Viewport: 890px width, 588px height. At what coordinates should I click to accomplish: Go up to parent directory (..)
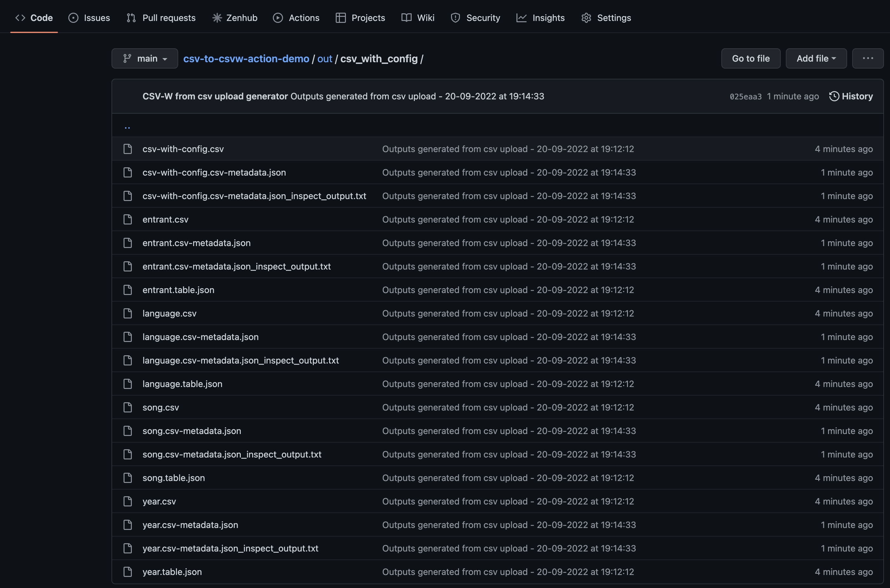[127, 127]
